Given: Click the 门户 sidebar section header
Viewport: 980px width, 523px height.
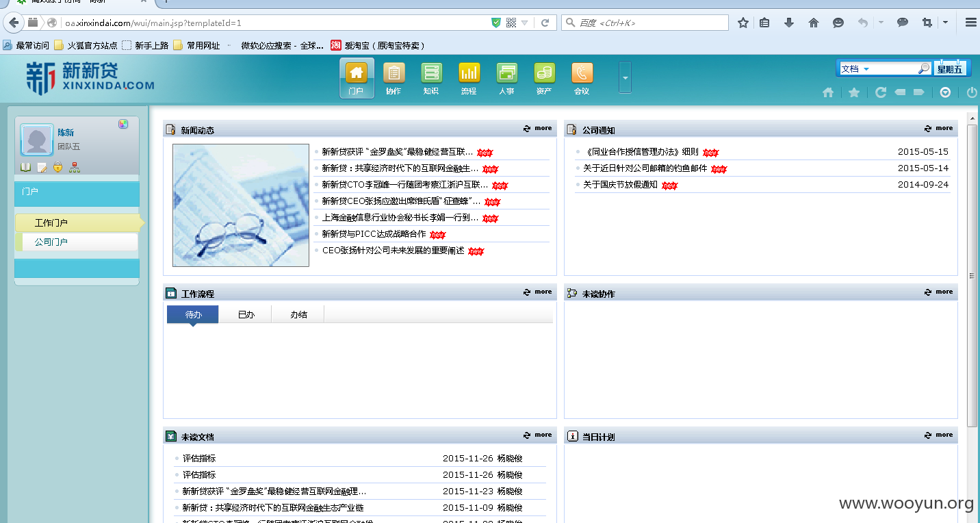Looking at the screenshot, I should pos(77,194).
